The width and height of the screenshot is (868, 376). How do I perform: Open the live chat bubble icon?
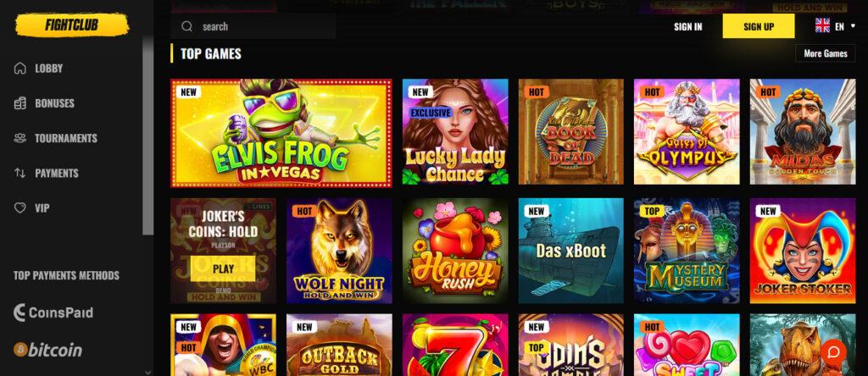833,351
